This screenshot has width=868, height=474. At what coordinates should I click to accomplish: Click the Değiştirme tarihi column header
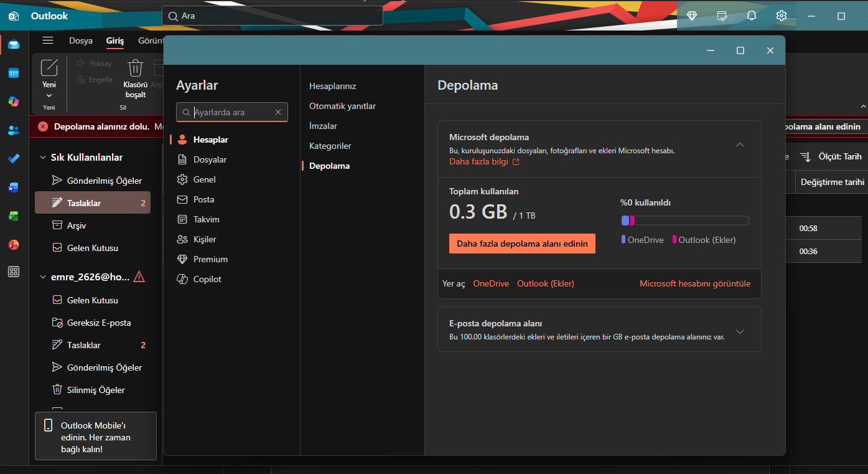(x=832, y=182)
